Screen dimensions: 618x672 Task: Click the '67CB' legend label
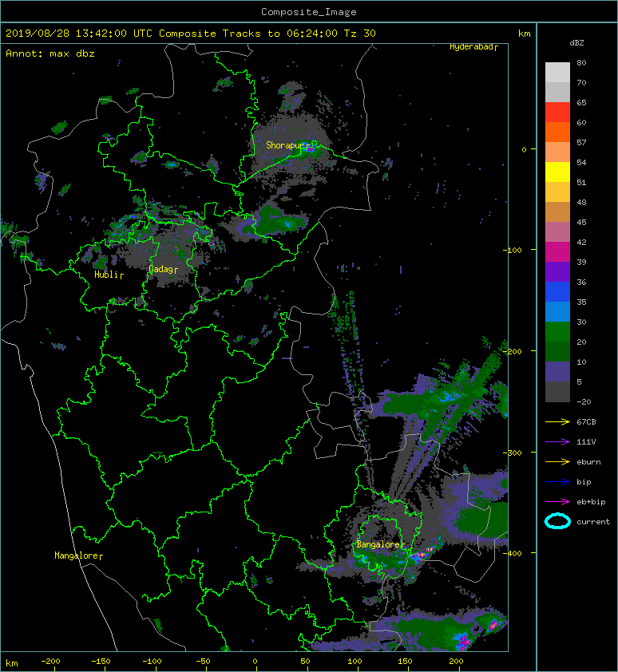coord(586,421)
